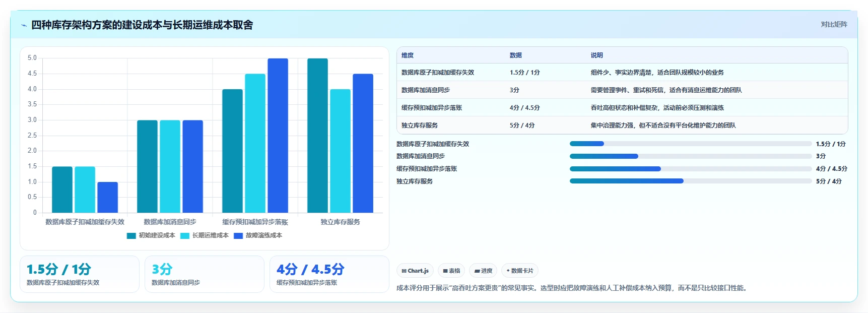Click the 故障演练成本 bar for 缓存预扣减加异步落账
868x313 pixels.
[x=278, y=136]
